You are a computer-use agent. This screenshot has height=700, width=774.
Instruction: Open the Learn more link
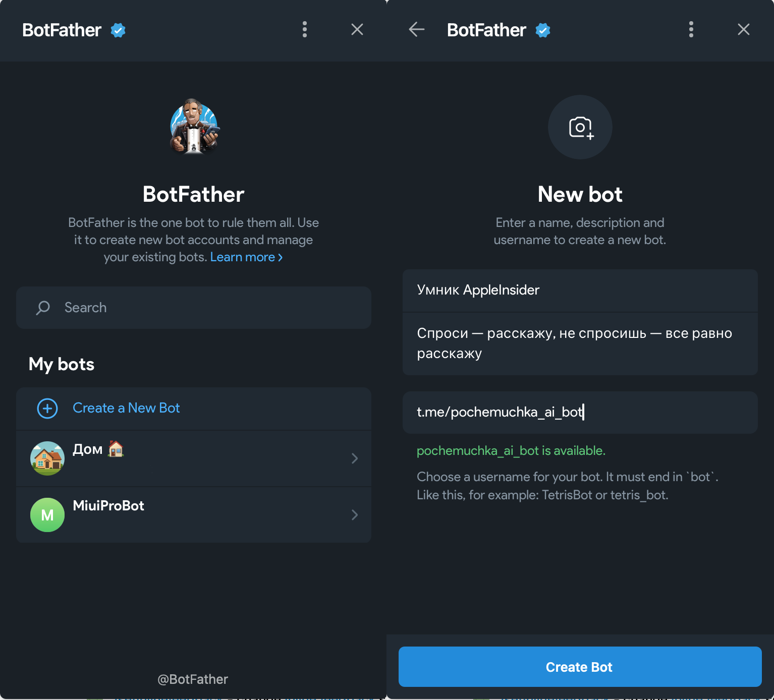coord(246,257)
